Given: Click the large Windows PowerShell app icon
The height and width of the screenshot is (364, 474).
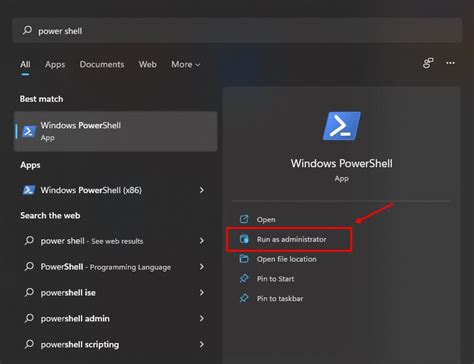Looking at the screenshot, I should 342,126.
